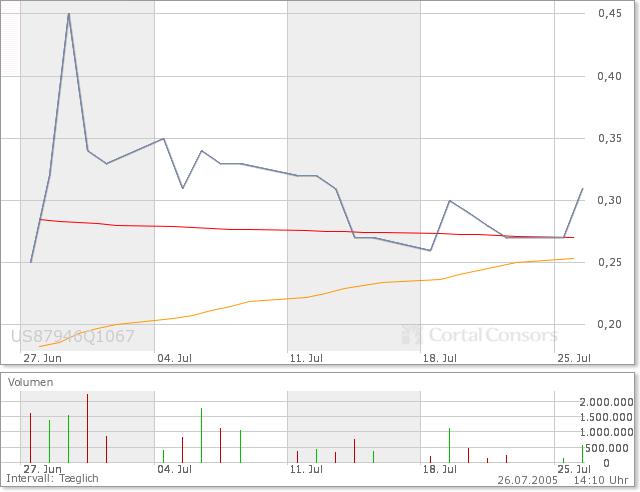
Task: Click the 26.07.2005 date stamp
Action: click(x=527, y=480)
